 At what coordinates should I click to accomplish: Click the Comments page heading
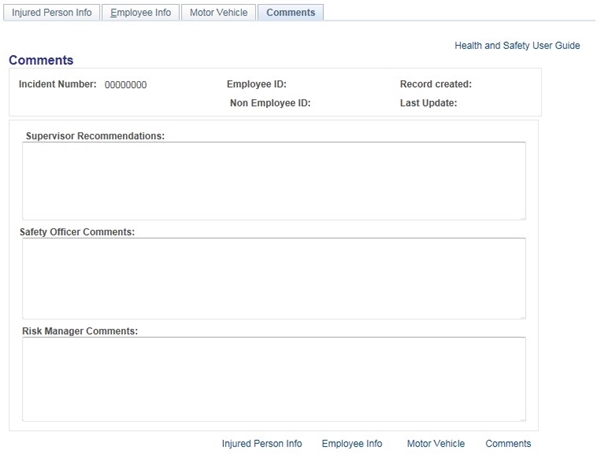point(41,61)
